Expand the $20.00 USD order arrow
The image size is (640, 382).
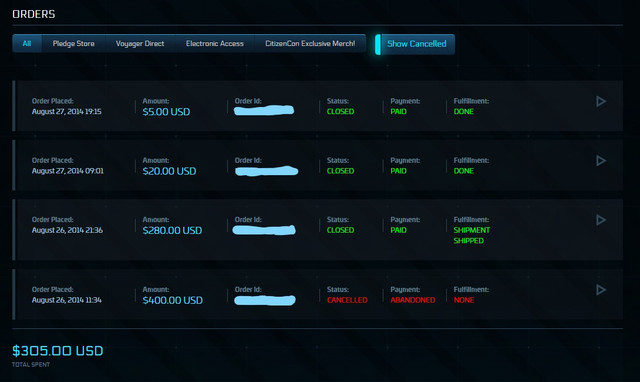pos(601,160)
